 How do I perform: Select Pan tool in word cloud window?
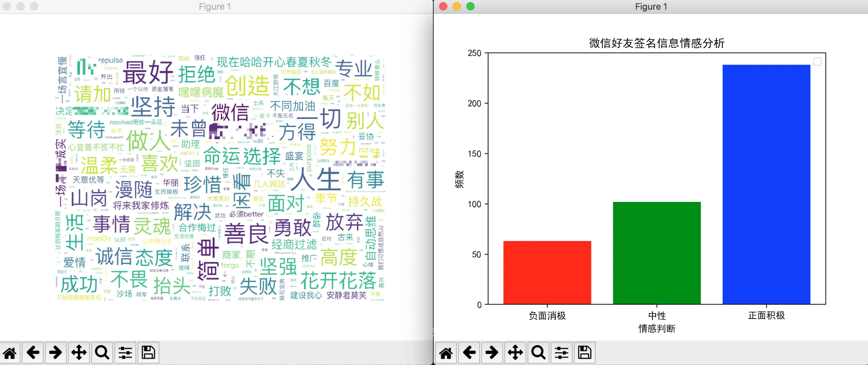click(79, 353)
